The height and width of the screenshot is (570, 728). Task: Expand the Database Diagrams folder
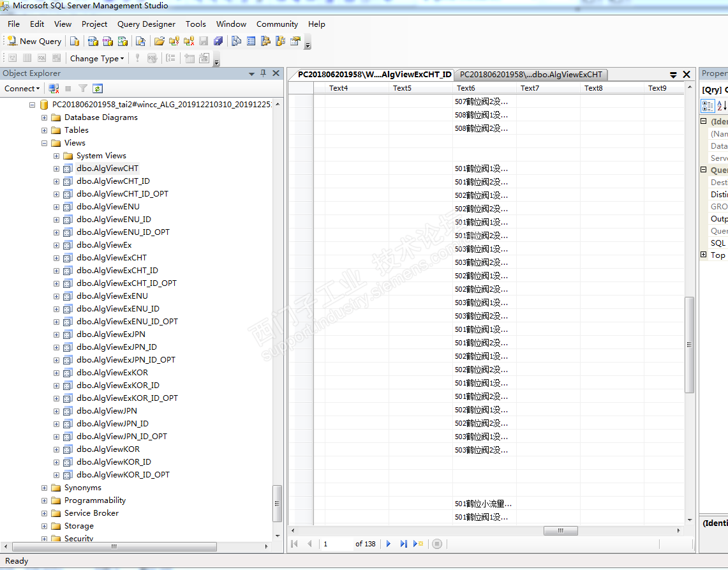click(44, 117)
